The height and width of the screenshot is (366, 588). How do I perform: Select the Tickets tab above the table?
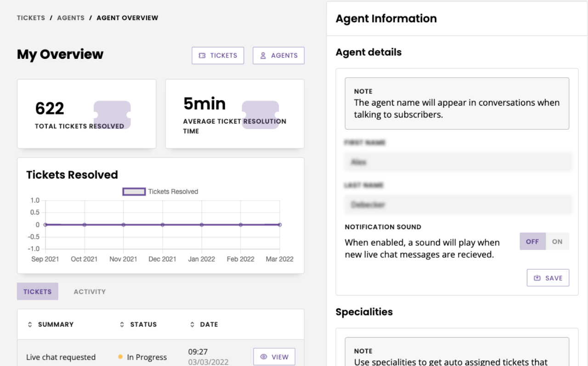37,291
